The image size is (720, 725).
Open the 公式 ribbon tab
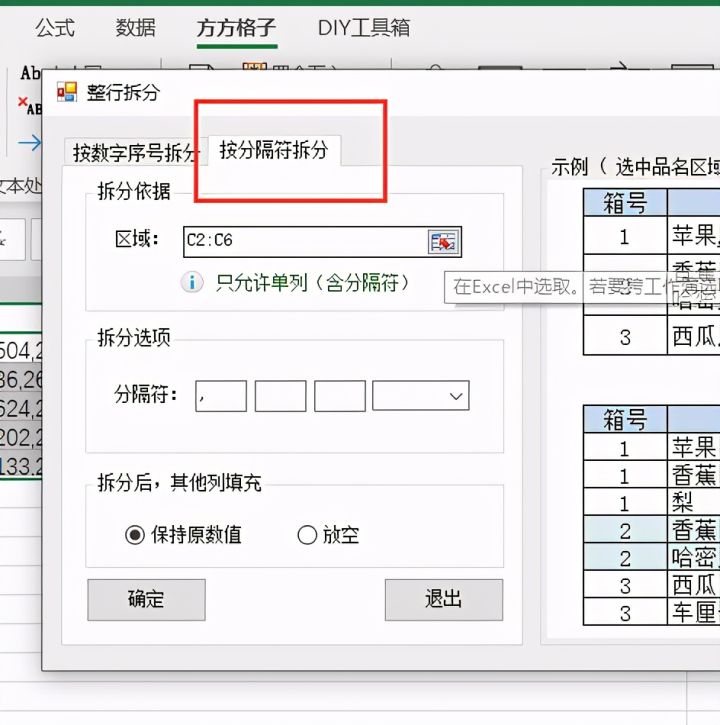click(55, 28)
